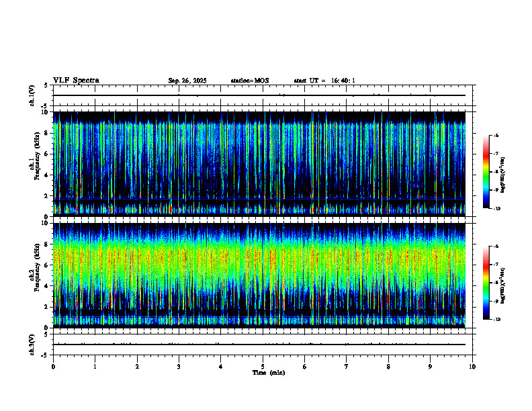The width and height of the screenshot is (532, 411).
Task: Select the date text "Sep. 26, 2025"
Action: click(x=187, y=81)
